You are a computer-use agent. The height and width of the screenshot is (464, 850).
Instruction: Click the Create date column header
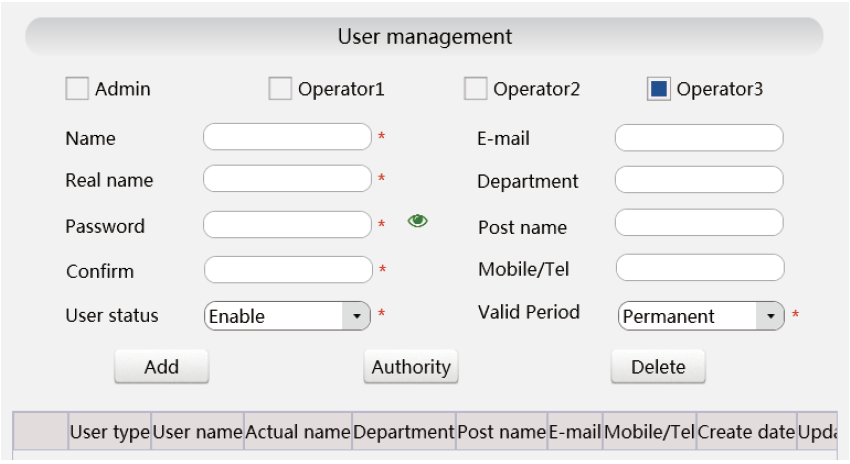pos(746,431)
